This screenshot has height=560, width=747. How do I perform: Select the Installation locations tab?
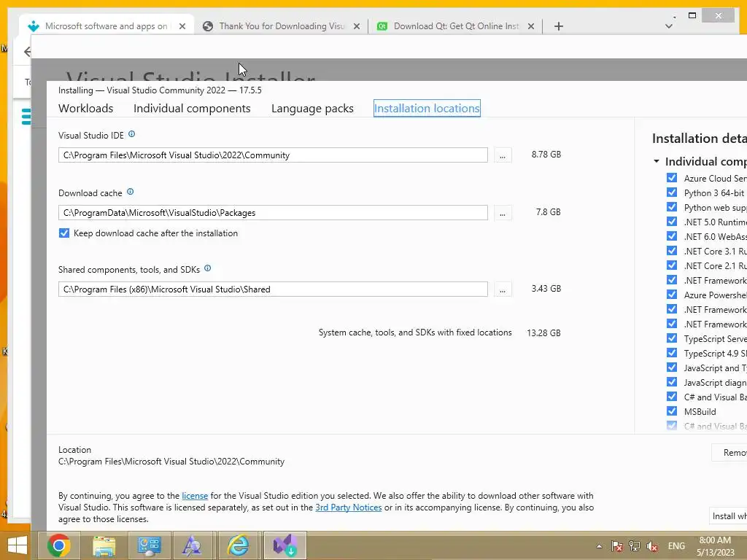coord(427,108)
